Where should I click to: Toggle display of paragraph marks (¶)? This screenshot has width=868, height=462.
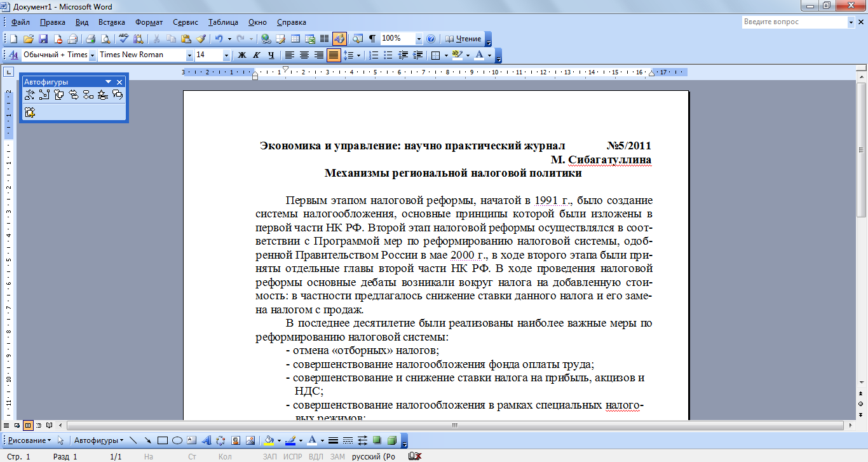tap(372, 39)
